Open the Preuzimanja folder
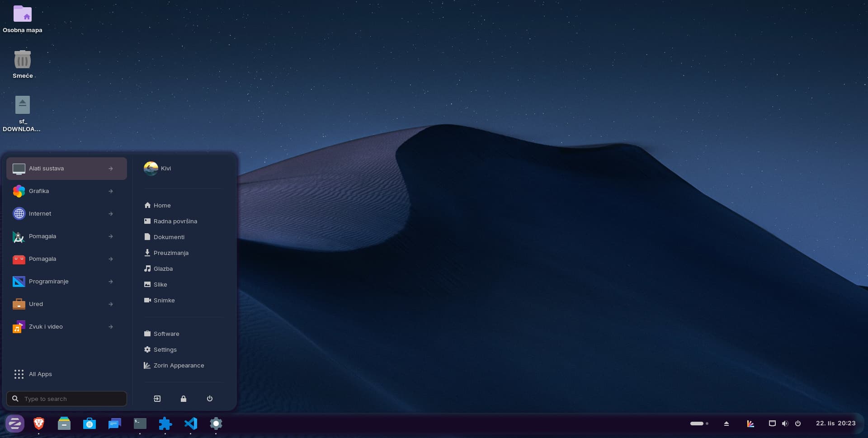Viewport: 868px width, 438px height. [171, 253]
